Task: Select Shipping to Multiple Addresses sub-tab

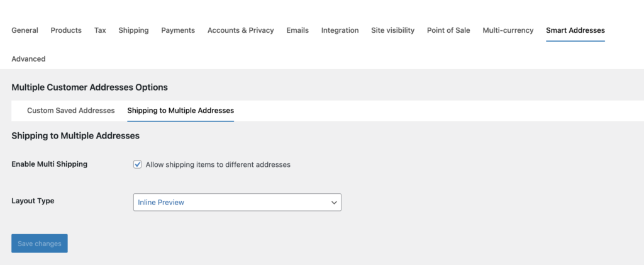Action: click(x=180, y=110)
